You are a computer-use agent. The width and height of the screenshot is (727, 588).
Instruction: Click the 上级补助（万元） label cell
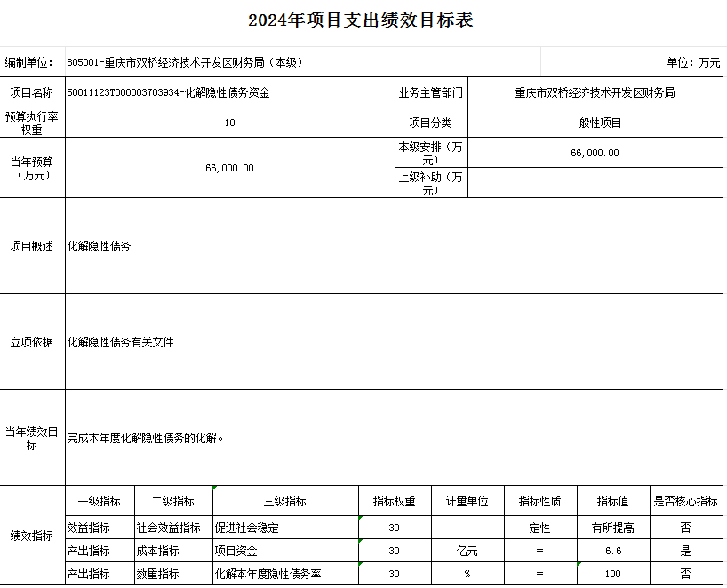click(x=431, y=183)
